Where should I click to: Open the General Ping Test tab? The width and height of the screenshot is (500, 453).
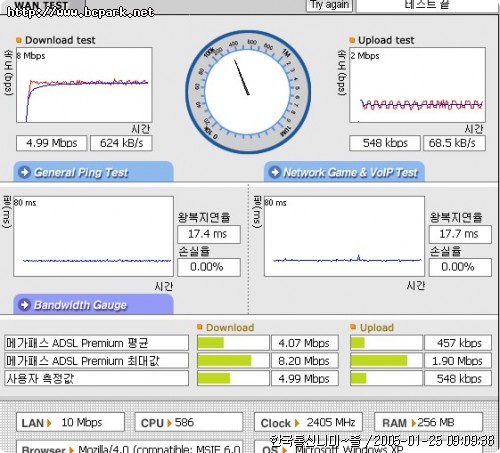pyautogui.click(x=93, y=172)
